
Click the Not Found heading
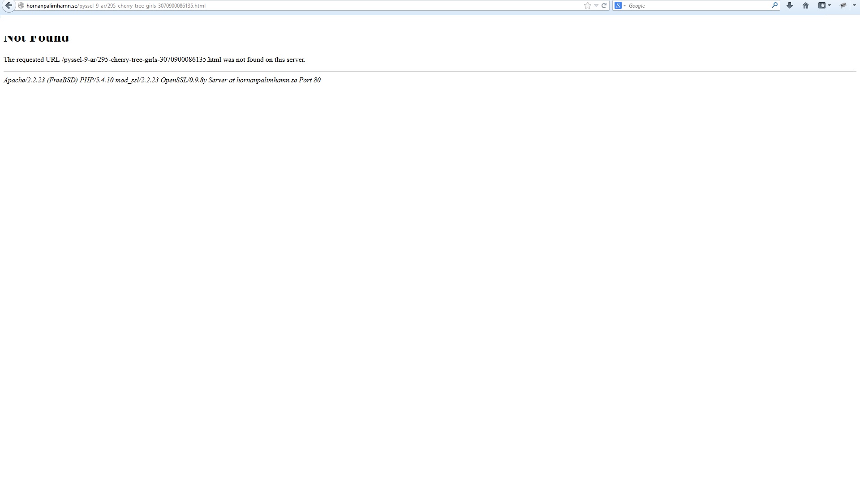tap(36, 38)
